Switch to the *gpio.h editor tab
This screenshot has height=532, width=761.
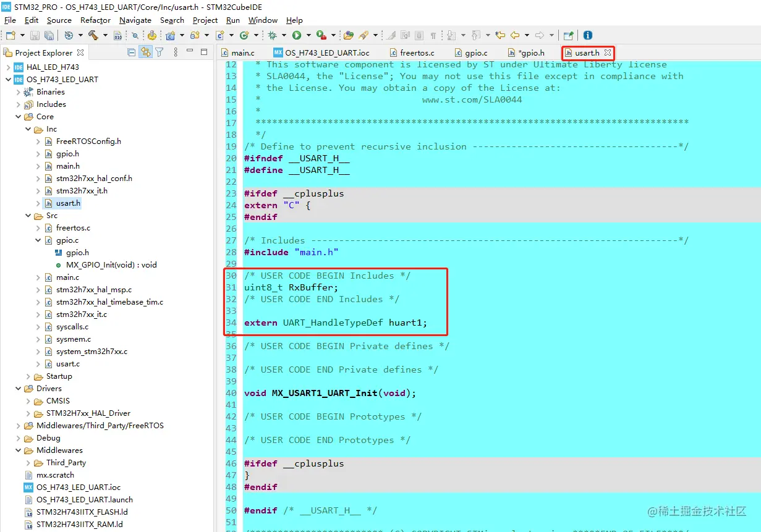(x=526, y=53)
